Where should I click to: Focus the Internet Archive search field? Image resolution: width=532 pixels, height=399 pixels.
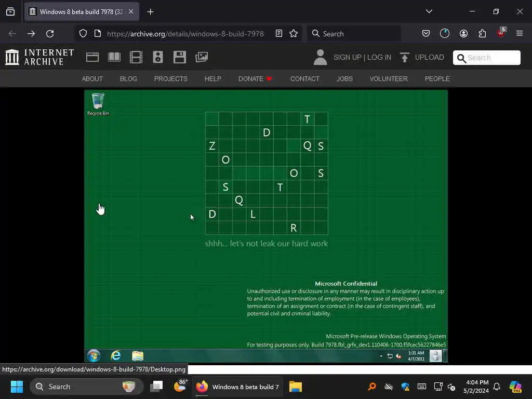click(x=486, y=58)
